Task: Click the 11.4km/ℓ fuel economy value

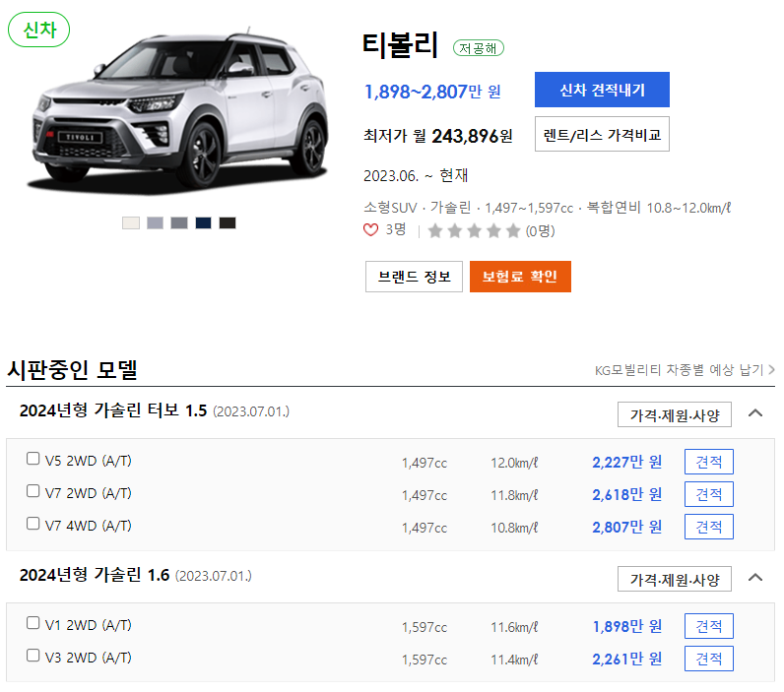Action: coord(514,661)
